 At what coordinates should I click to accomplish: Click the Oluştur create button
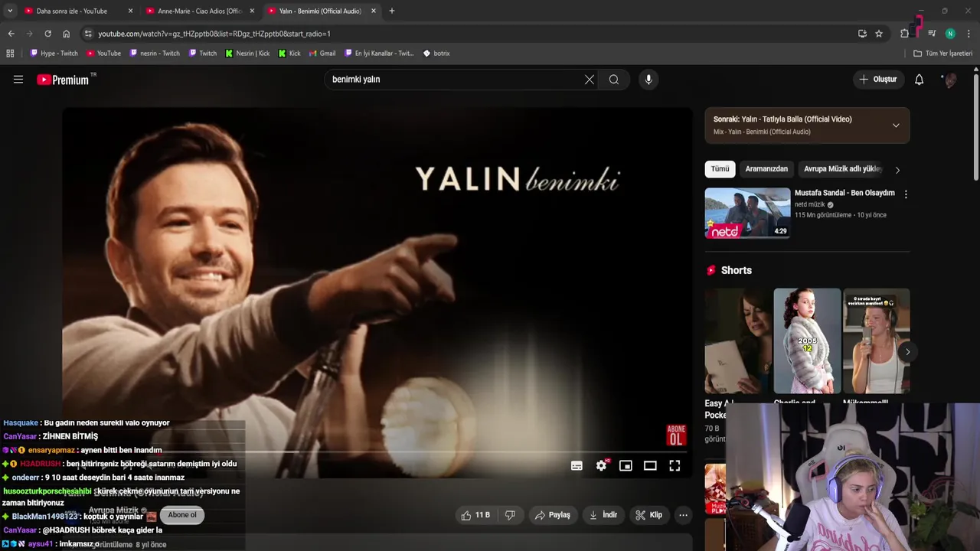tap(877, 80)
